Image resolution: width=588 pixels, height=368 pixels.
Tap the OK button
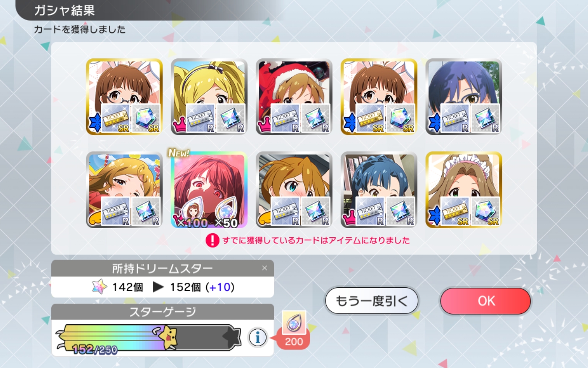[x=486, y=301]
